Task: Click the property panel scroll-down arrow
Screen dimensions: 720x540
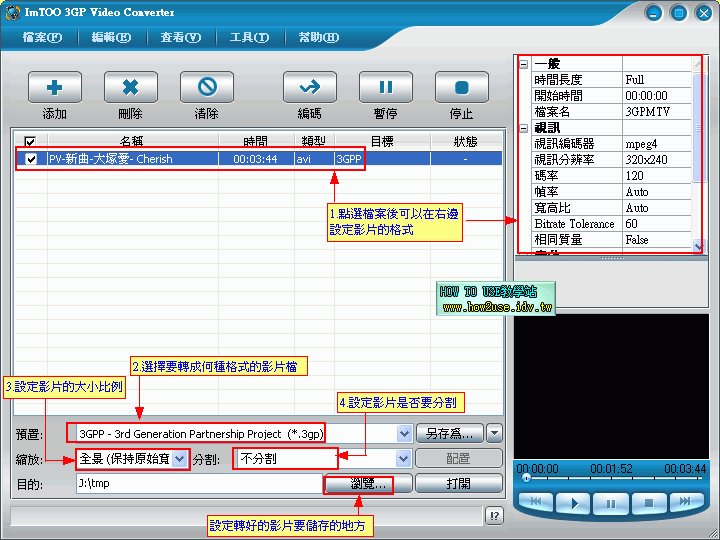Action: coord(698,246)
